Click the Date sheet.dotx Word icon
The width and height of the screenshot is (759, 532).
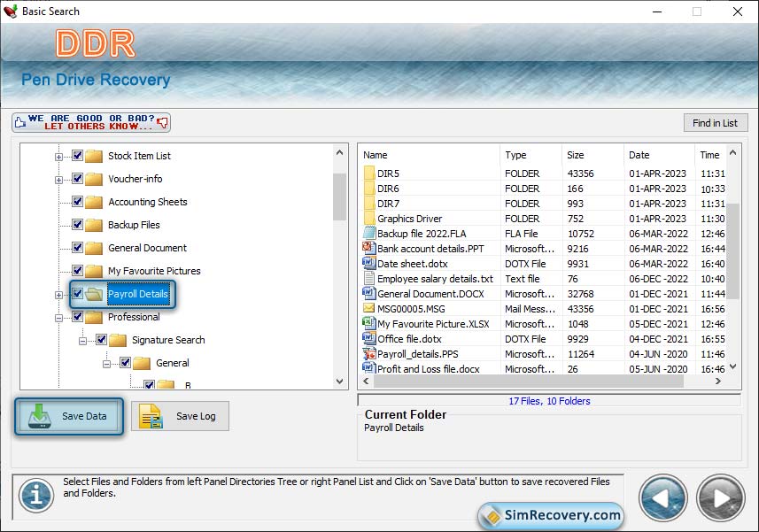coord(369,263)
